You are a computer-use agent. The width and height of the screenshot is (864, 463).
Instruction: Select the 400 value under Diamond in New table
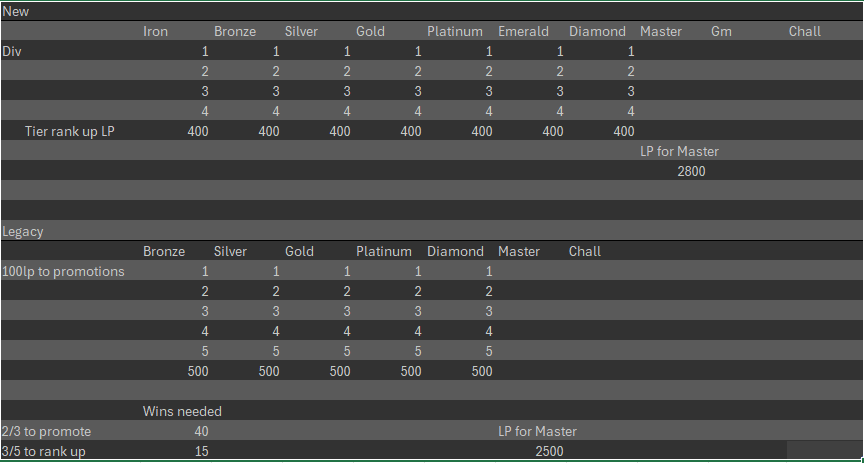click(x=624, y=132)
